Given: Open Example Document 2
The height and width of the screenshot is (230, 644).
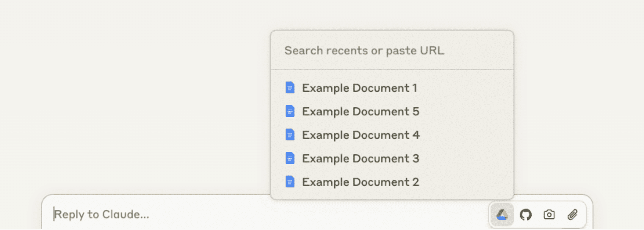Looking at the screenshot, I should point(392,182).
